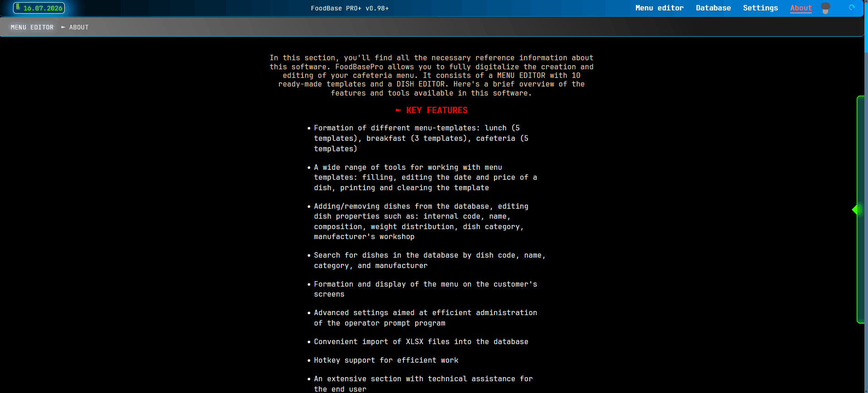
Task: Click the FoodBase PRO+ v0.98+ title
Action: point(350,8)
